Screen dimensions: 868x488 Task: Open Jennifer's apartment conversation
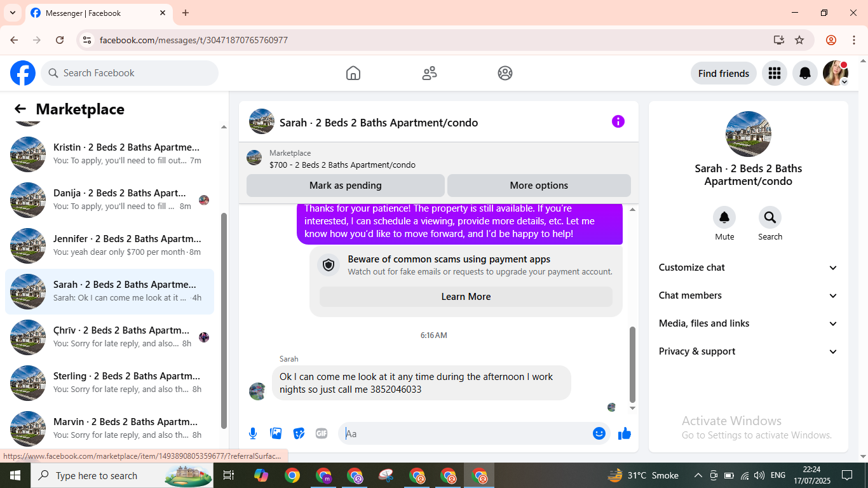[x=109, y=245]
